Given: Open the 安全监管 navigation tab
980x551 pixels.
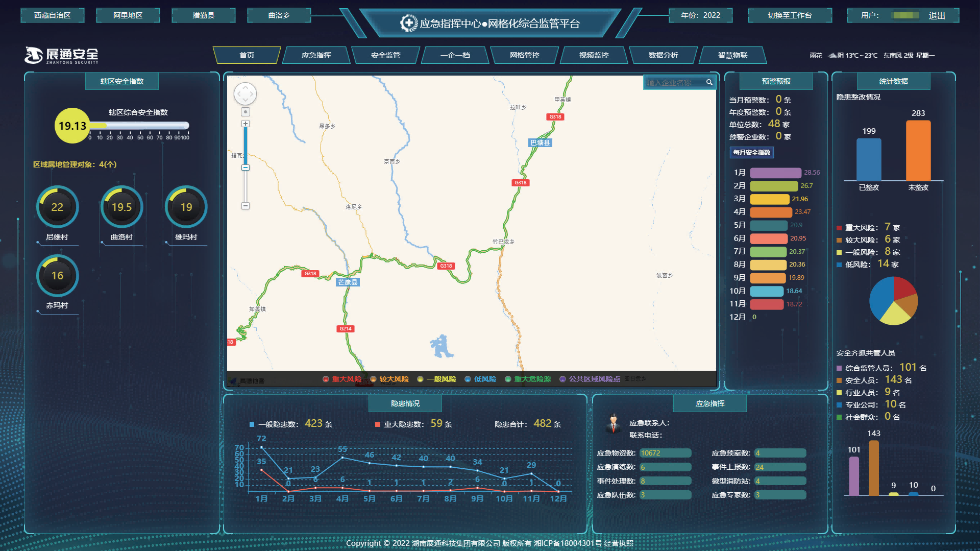Looking at the screenshot, I should (386, 55).
